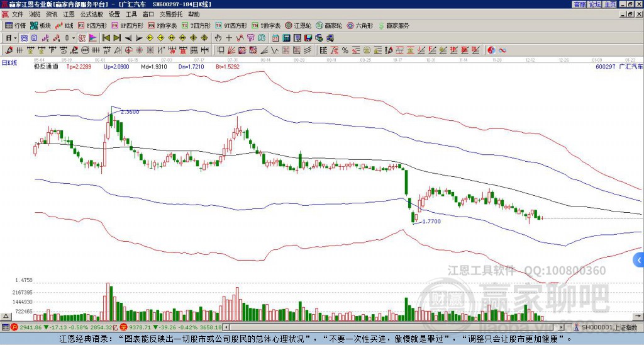Open the 9T四方形 tool
This screenshot has width=644, height=345.
(x=231, y=25)
